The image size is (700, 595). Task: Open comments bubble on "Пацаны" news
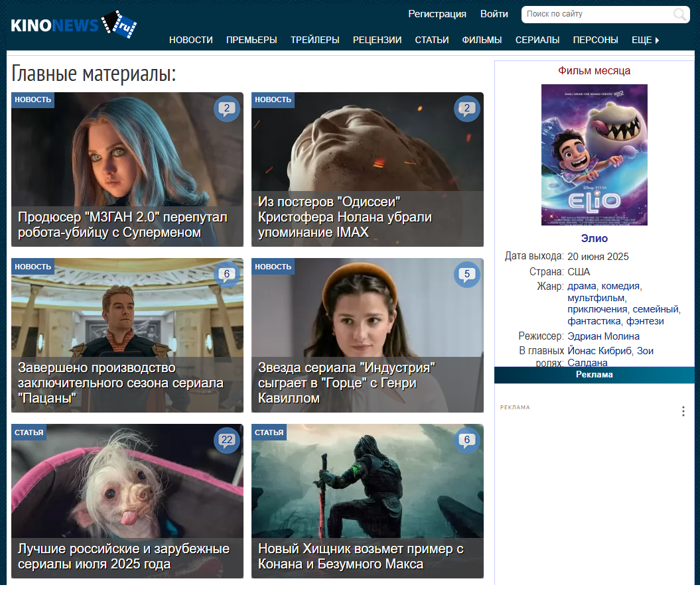[227, 275]
